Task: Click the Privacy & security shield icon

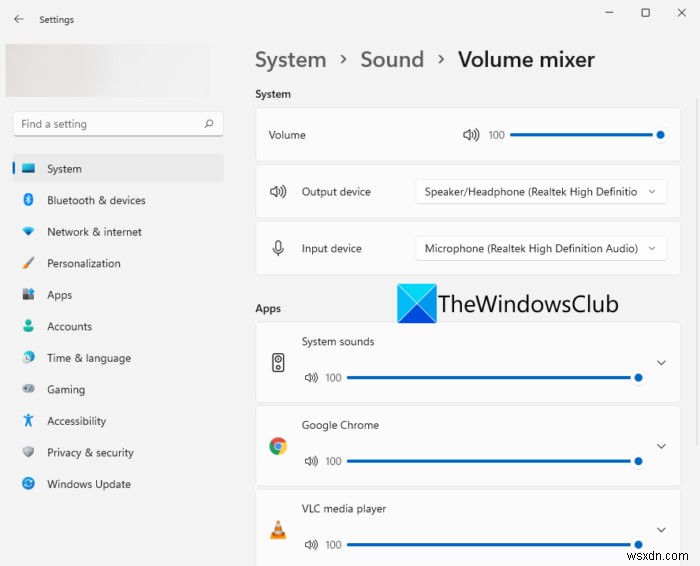Action: tap(28, 452)
